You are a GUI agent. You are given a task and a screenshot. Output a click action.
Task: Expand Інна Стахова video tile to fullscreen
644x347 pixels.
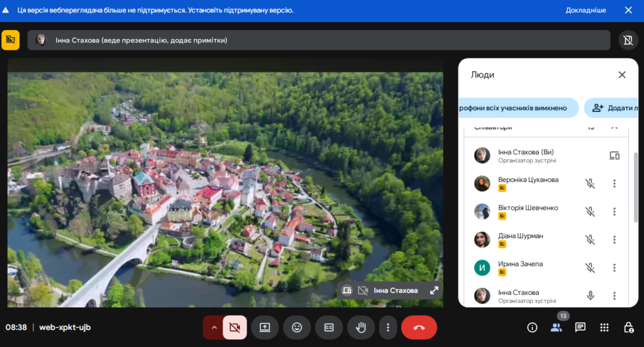pos(434,290)
